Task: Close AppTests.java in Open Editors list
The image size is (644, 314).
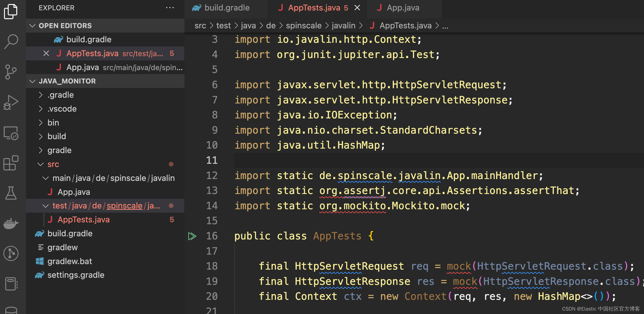Action: click(x=46, y=54)
